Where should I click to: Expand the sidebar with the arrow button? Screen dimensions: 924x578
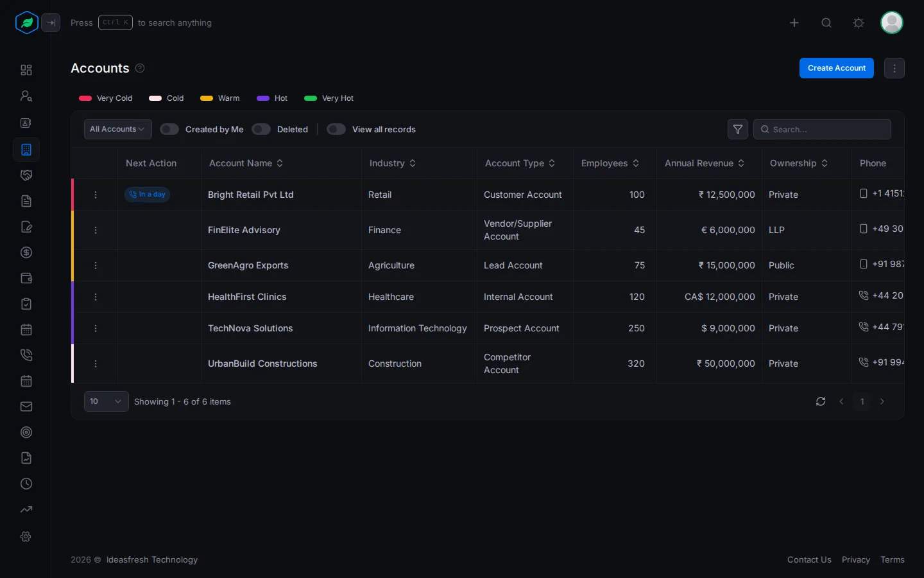coord(51,23)
